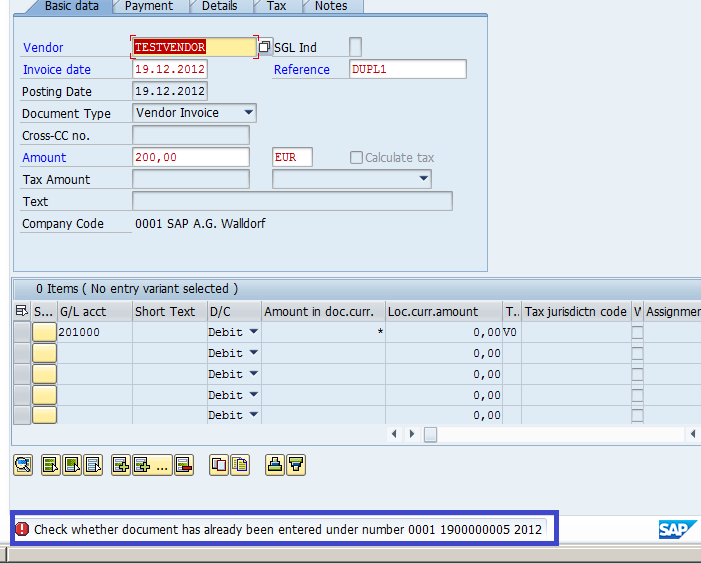This screenshot has height=564, width=701.
Task: Click in the Amount field 200,00
Action: [x=191, y=157]
